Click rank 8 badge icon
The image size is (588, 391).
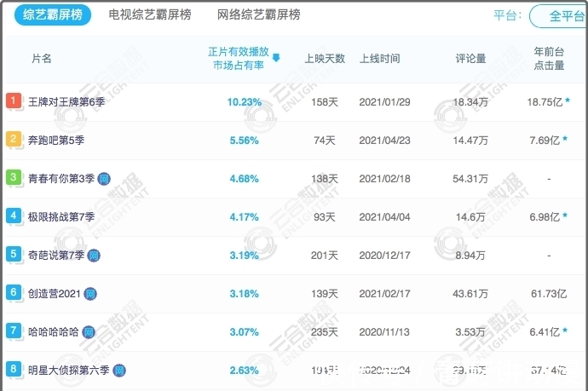pos(14,370)
